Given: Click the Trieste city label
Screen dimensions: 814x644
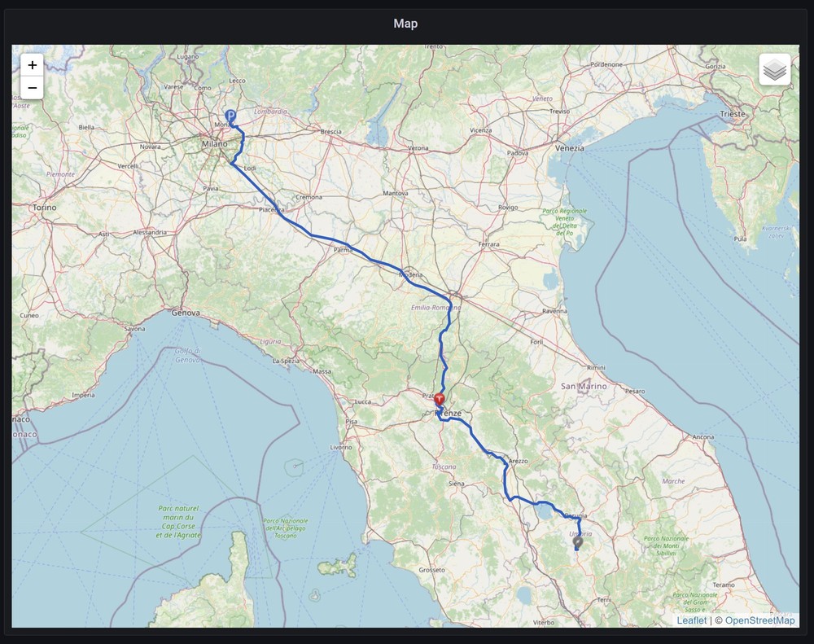Looking at the screenshot, I should pyautogui.click(x=732, y=115).
